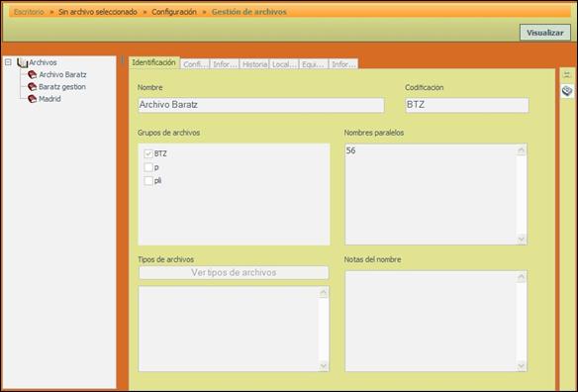Click Configuración in the breadcrumb

point(174,12)
